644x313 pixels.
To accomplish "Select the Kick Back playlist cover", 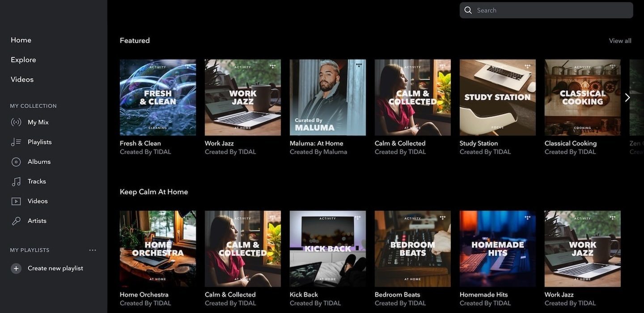I will [328, 249].
